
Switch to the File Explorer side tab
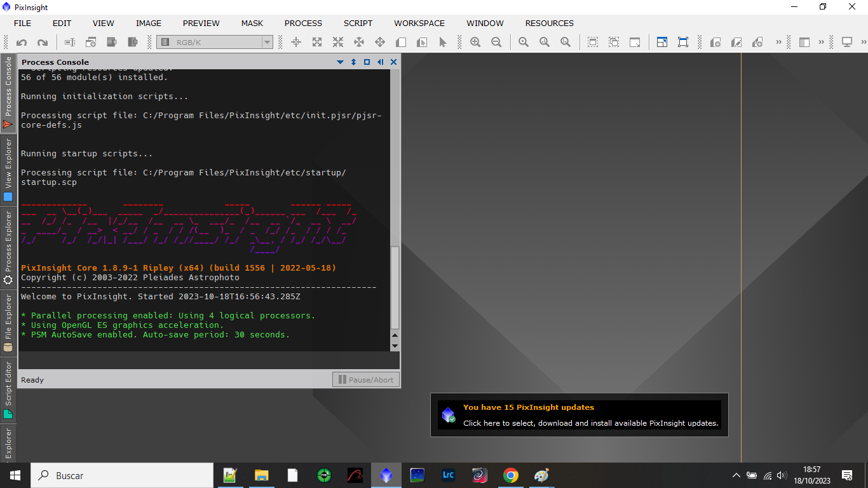tap(8, 323)
